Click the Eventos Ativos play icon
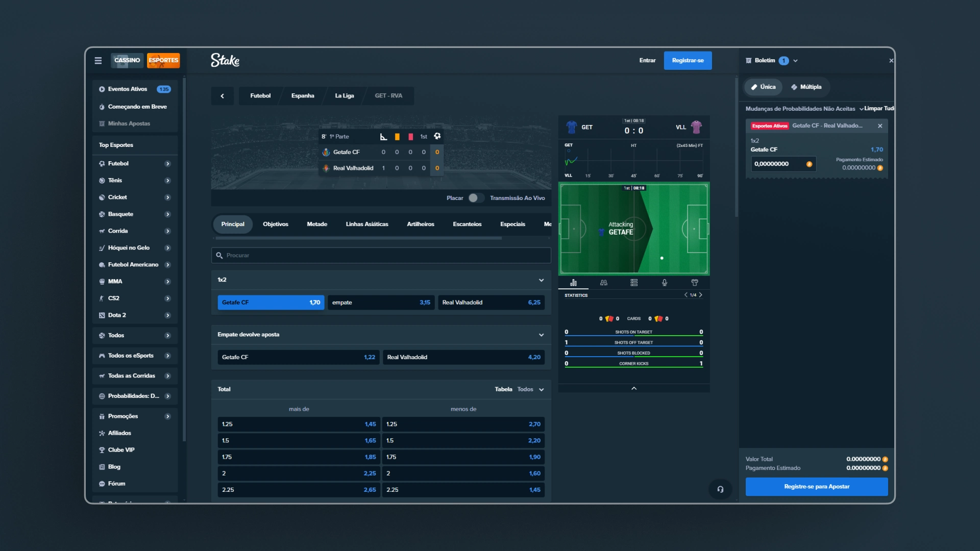Screen dimensions: 980x551 coord(102,89)
